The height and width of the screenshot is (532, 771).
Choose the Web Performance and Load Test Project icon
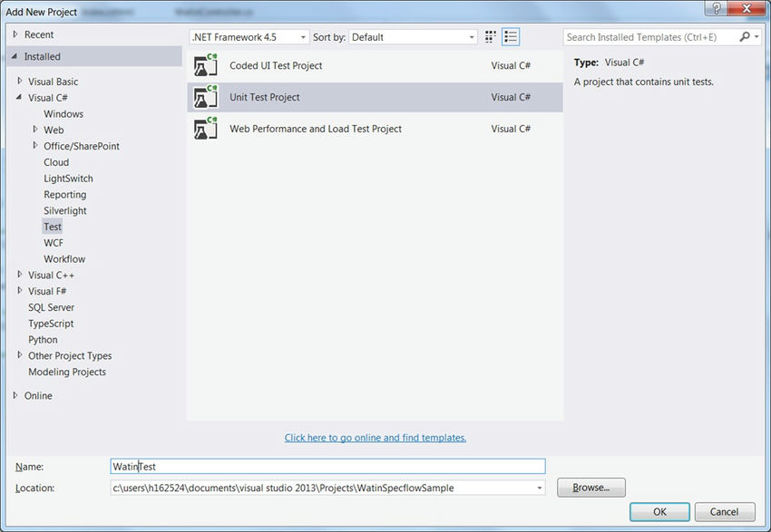click(204, 129)
